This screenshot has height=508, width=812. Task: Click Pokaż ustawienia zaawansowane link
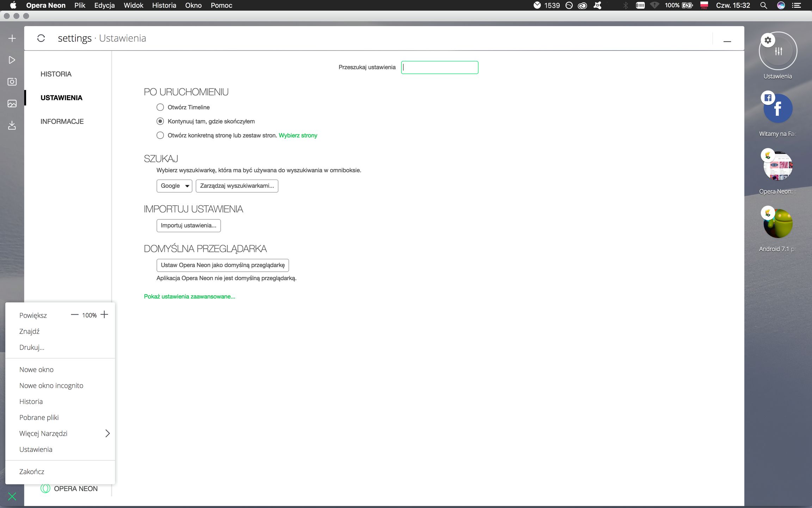click(x=189, y=296)
